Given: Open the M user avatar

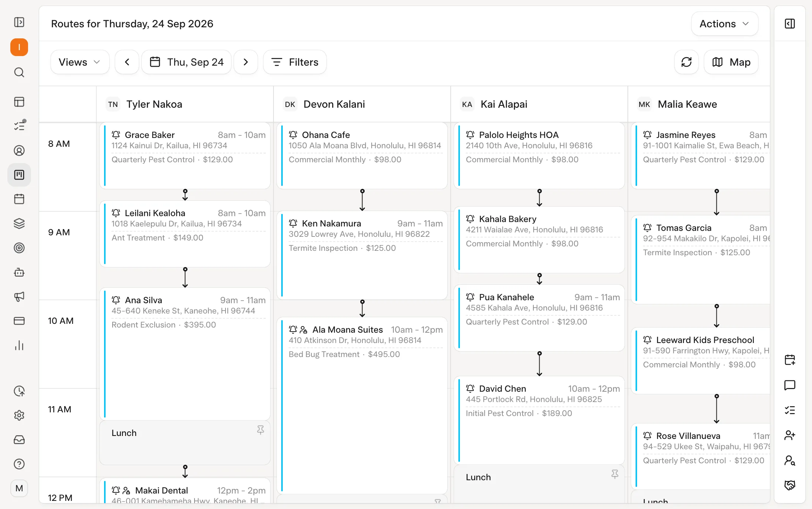Looking at the screenshot, I should (19, 488).
